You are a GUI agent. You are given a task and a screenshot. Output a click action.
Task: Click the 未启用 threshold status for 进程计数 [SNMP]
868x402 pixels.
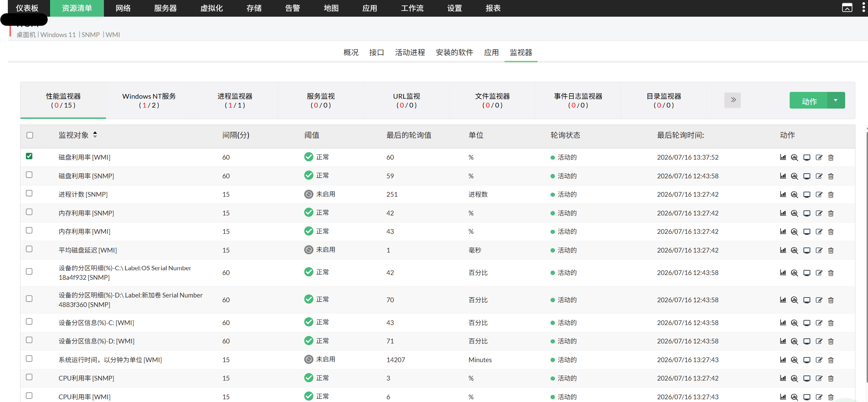320,194
